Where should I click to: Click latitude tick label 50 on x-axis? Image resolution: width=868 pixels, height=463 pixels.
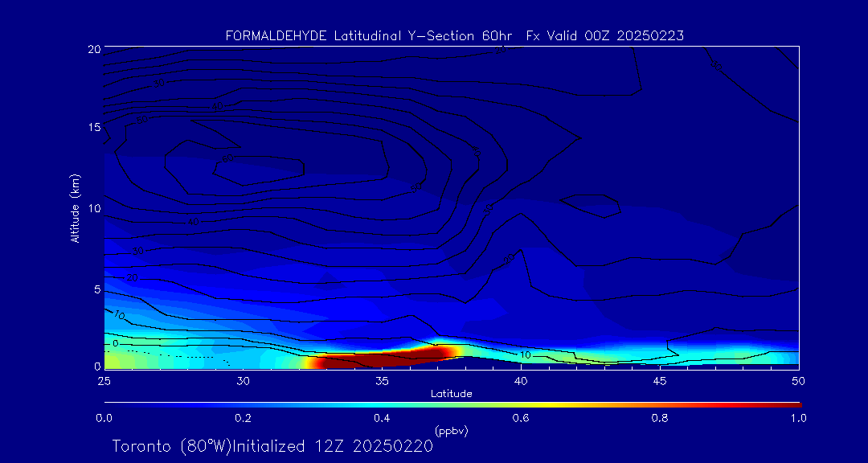(799, 380)
